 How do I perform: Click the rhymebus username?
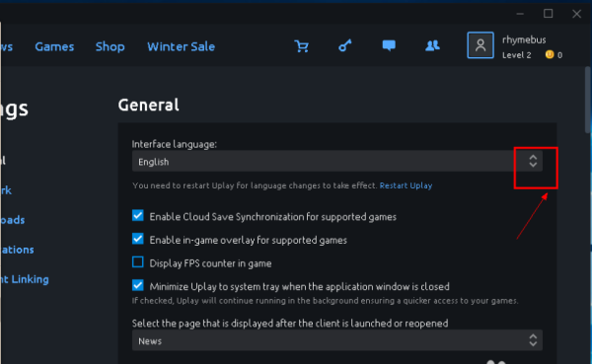tap(524, 39)
